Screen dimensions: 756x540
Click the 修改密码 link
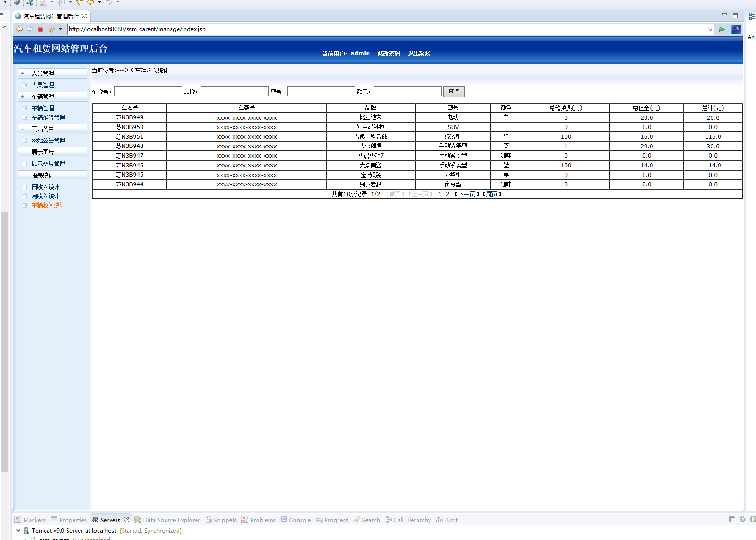pyautogui.click(x=389, y=54)
